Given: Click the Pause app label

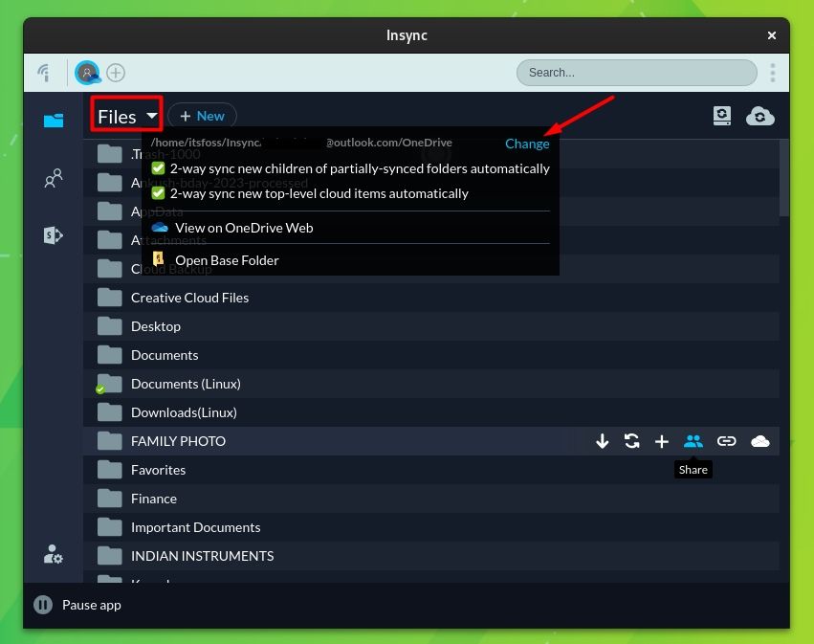Looking at the screenshot, I should pos(92,605).
